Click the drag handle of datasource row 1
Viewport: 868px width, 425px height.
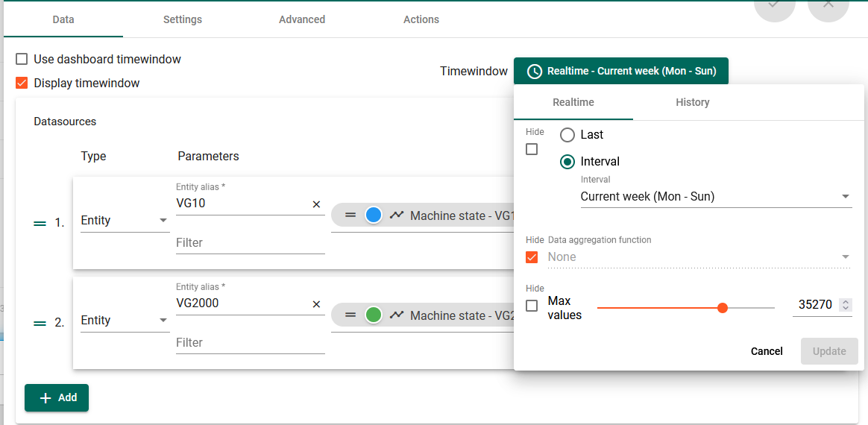pyautogui.click(x=40, y=224)
